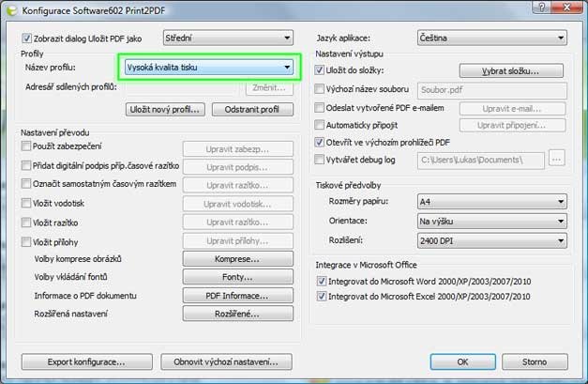Open the Fonty settings button
588x384 pixels.
coord(233,278)
